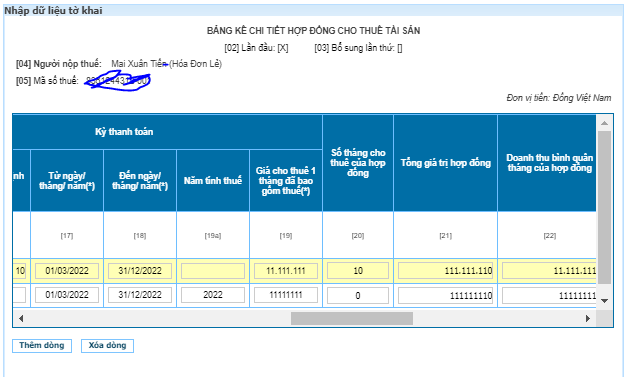Click the monthly price field 11111111 in second row

(286, 295)
